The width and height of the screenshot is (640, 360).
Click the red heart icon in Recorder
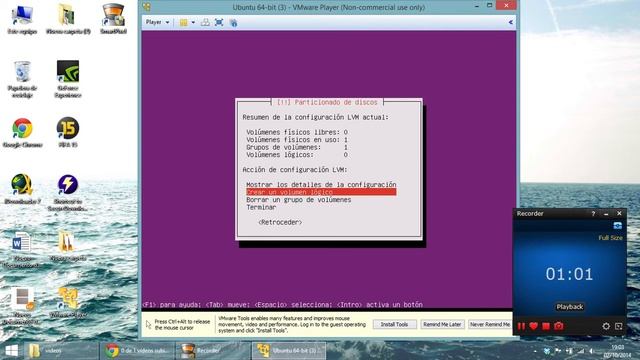pyautogui.click(x=533, y=326)
